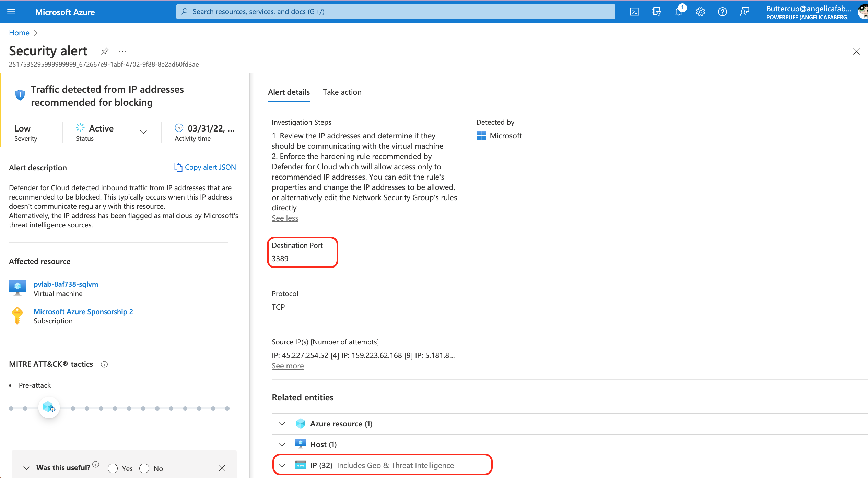The width and height of the screenshot is (868, 478).
Task: Switch to the Take action tab
Action: pyautogui.click(x=342, y=92)
